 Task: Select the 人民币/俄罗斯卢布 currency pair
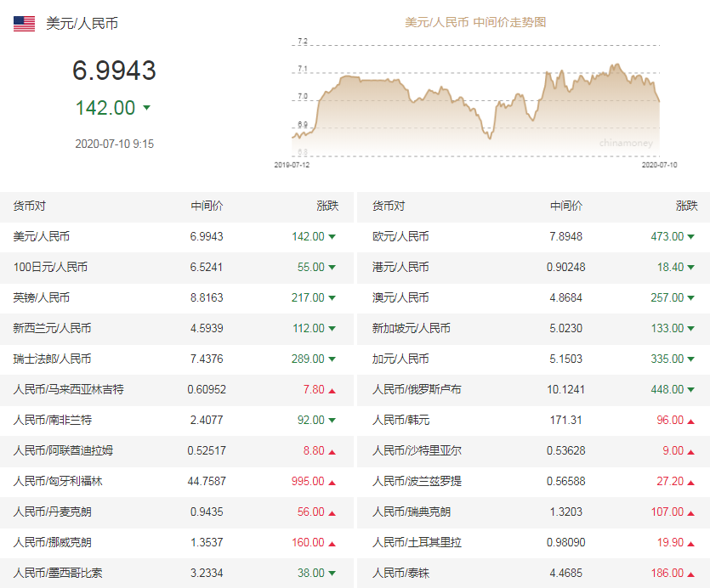tap(417, 389)
